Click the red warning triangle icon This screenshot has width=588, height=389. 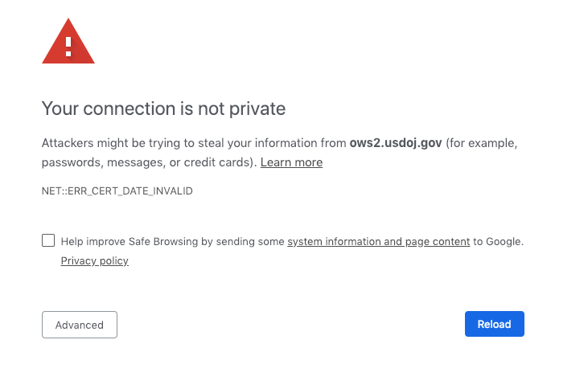click(68, 43)
